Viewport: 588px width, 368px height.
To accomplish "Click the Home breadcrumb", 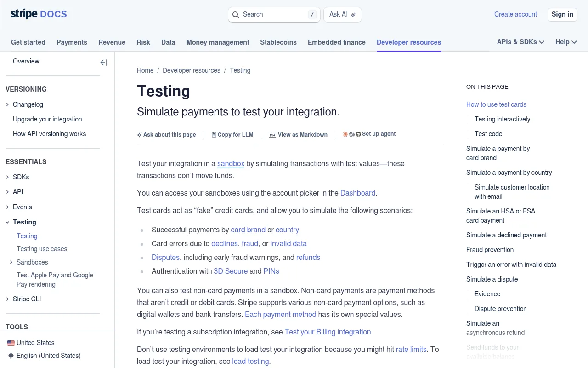I will [145, 70].
